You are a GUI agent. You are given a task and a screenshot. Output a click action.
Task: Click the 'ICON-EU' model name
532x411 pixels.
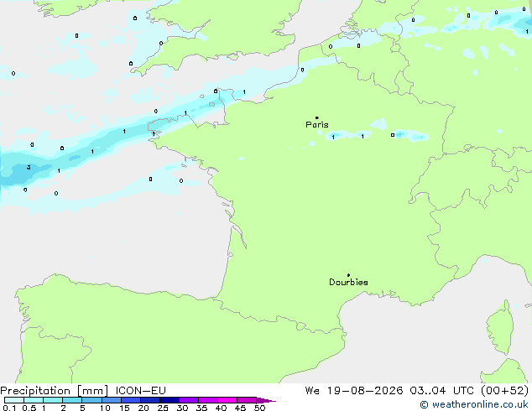pyautogui.click(x=140, y=391)
